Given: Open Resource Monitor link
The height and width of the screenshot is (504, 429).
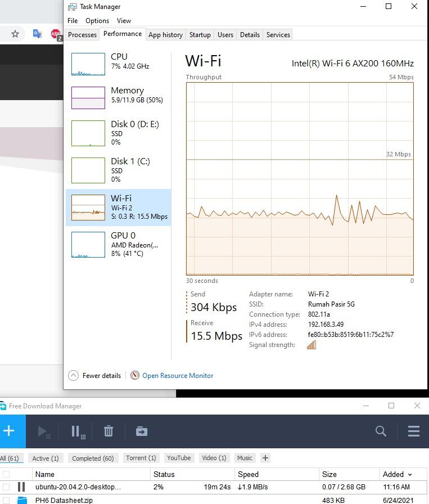Looking at the screenshot, I should coord(178,375).
